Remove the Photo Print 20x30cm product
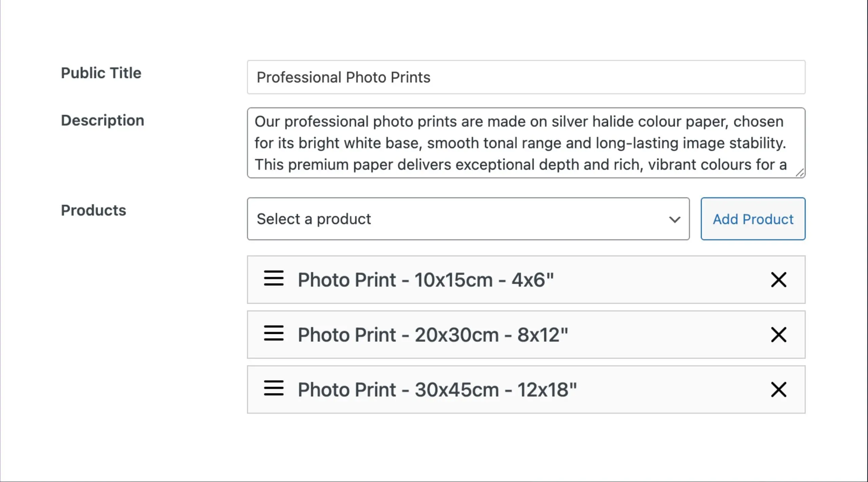 778,334
